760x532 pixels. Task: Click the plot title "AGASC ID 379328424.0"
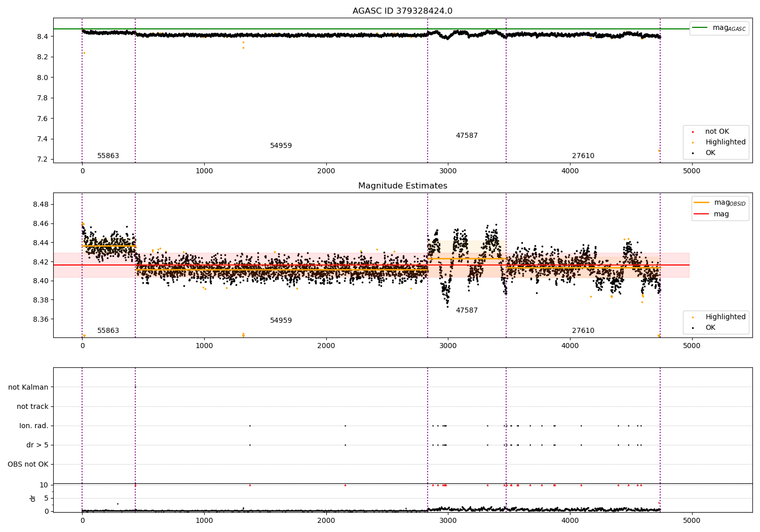click(x=402, y=11)
